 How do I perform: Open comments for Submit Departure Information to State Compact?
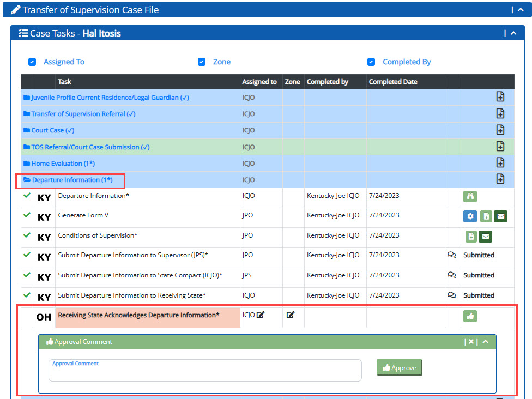point(451,275)
